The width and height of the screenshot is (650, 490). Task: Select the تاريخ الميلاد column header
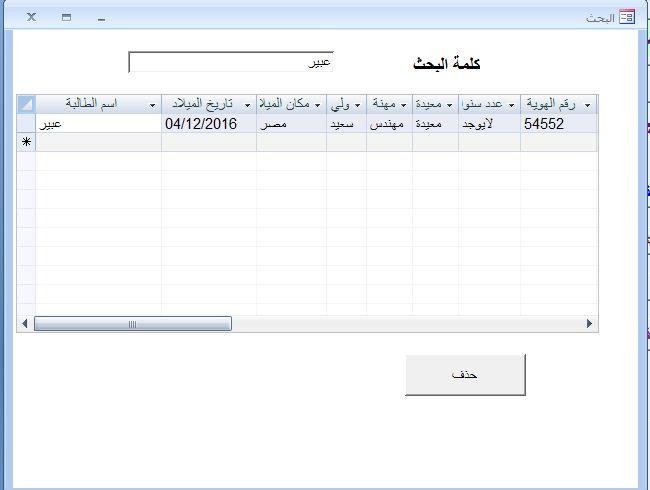point(209,104)
